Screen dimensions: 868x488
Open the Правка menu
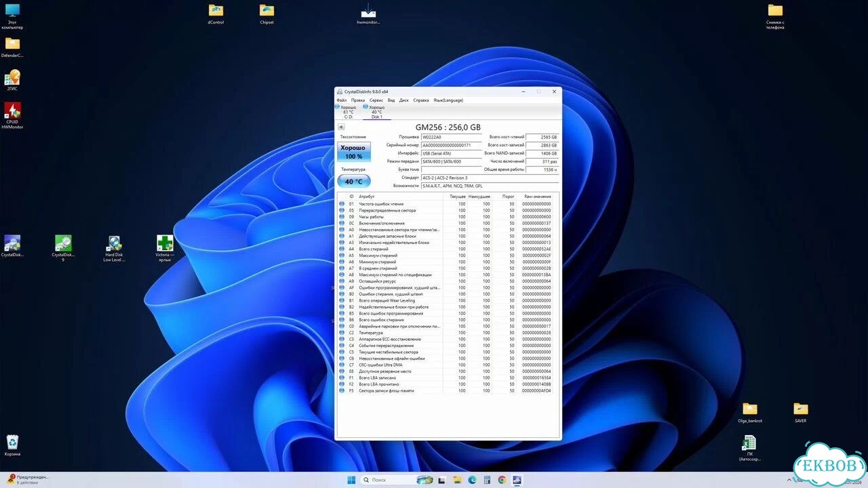(x=357, y=100)
